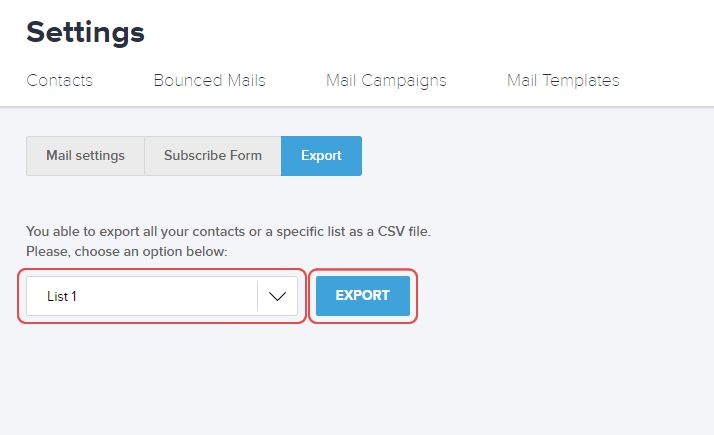714x435 pixels.
Task: Click the word settings in Mail settings
Action: [x=101, y=156]
